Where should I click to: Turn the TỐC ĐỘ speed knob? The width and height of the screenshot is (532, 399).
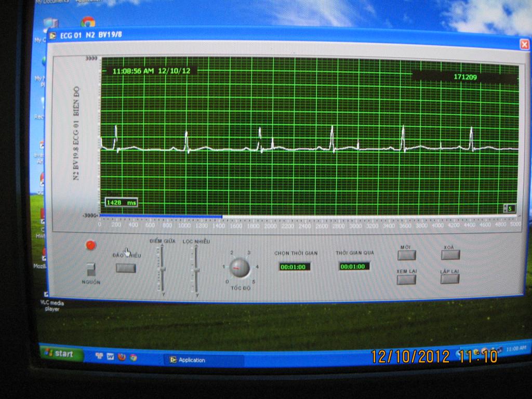(240, 268)
